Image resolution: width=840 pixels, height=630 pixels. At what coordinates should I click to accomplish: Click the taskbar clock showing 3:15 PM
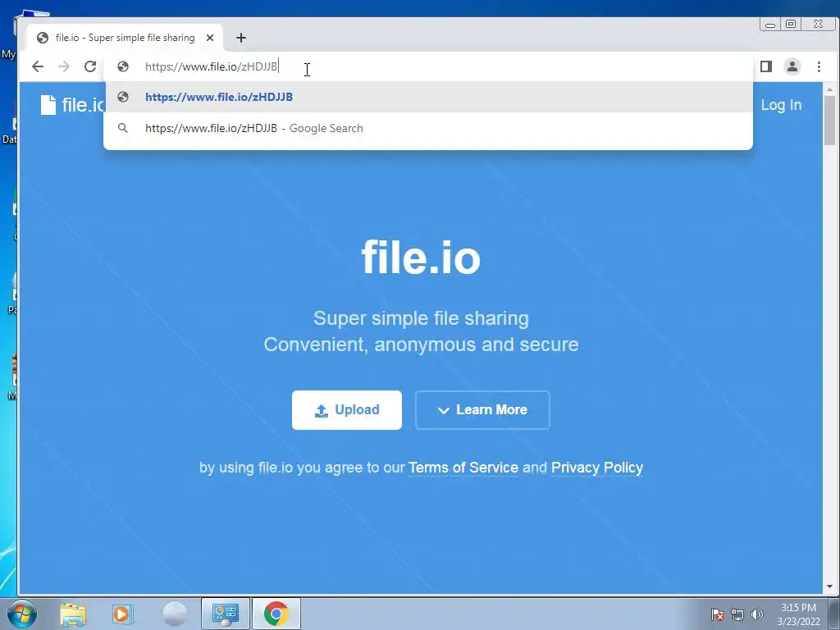(x=799, y=614)
